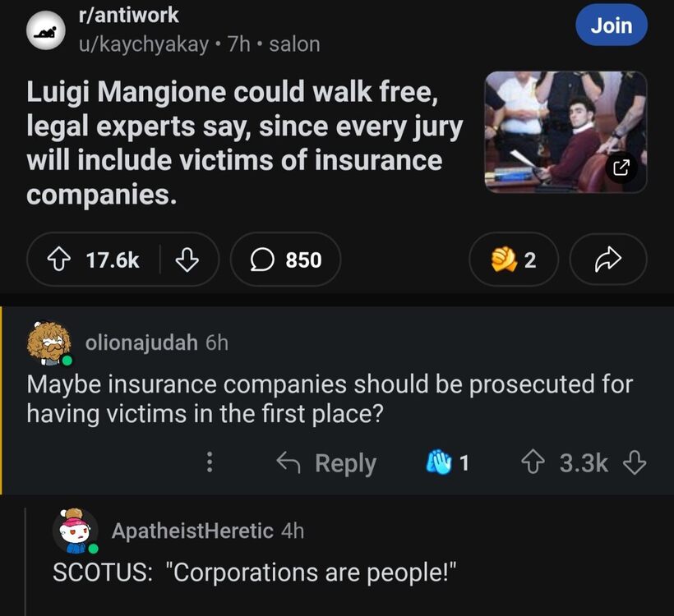
Task: Open the post's 850 comments
Action: click(x=285, y=260)
